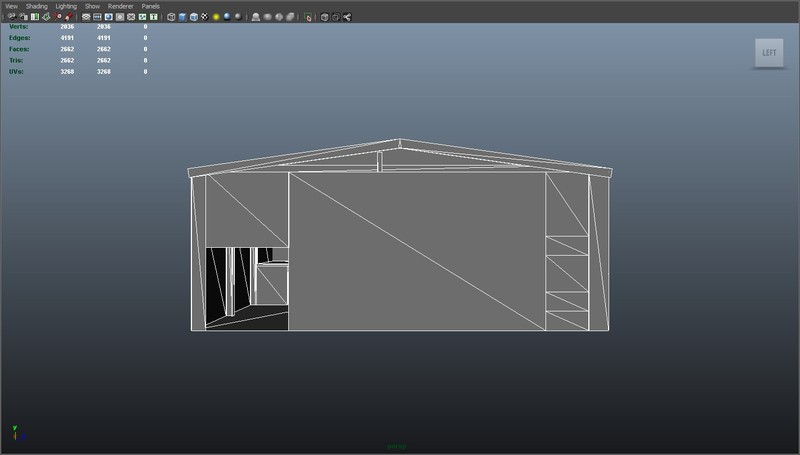Open the Shading menu

coord(36,6)
